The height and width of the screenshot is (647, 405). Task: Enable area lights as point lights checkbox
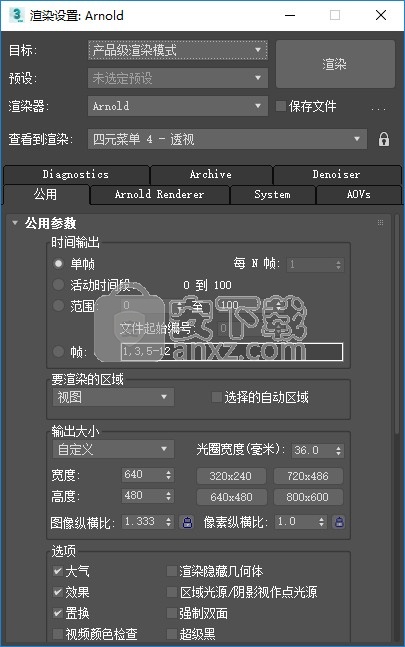point(172,592)
